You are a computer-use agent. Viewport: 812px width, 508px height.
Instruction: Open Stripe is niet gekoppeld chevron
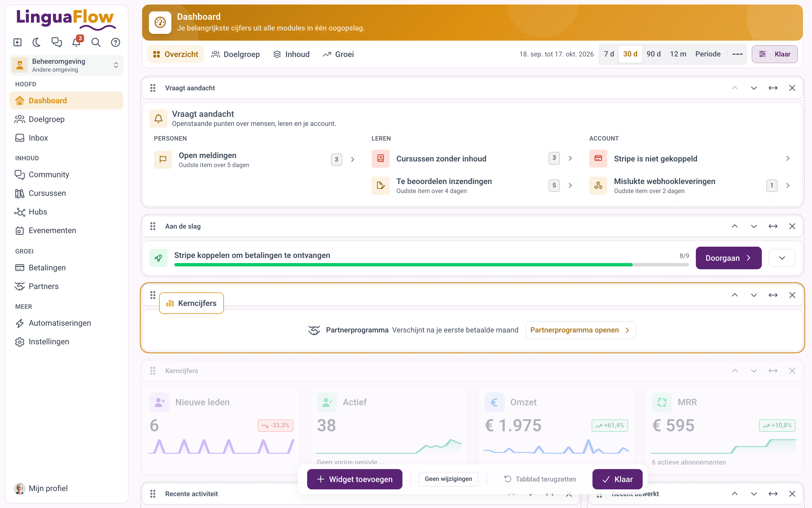pyautogui.click(x=788, y=159)
